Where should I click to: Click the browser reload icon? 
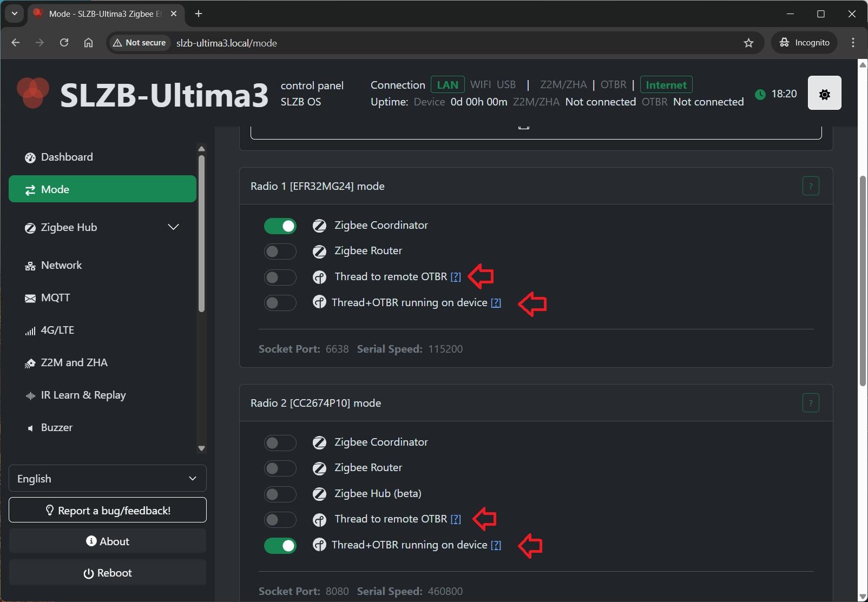(64, 43)
